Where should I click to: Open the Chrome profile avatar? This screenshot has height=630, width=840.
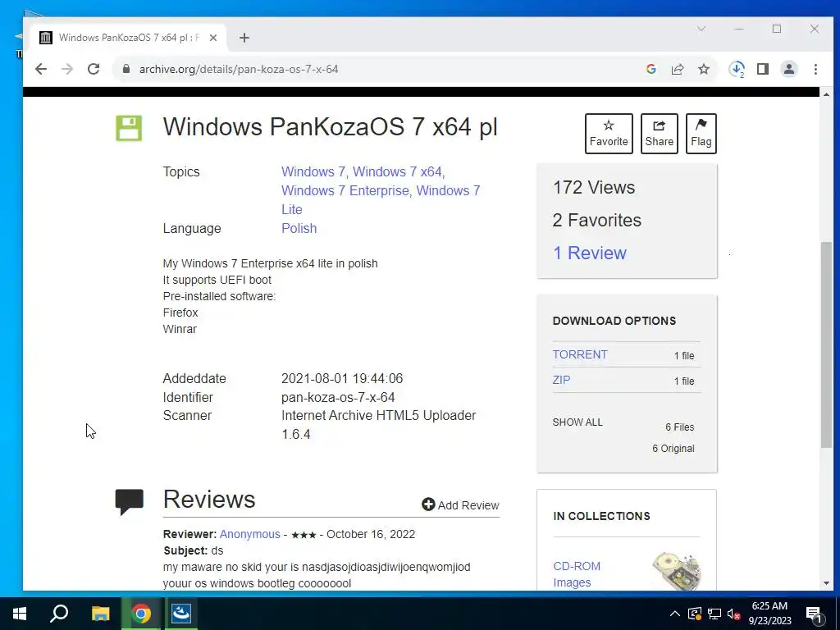[x=789, y=69]
